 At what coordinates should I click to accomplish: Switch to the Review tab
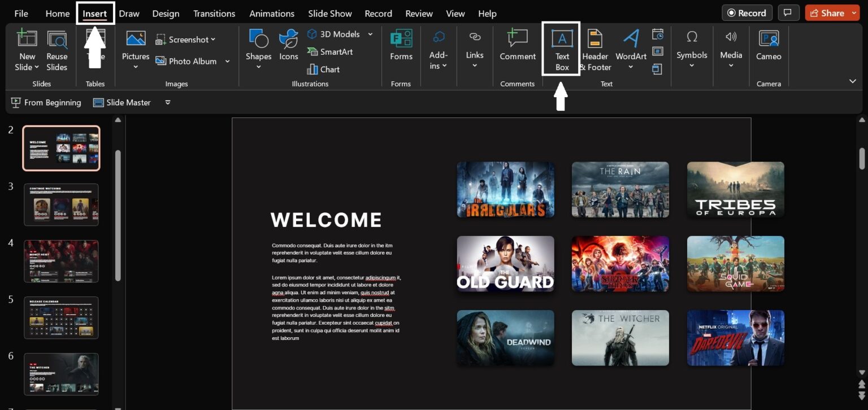pyautogui.click(x=419, y=14)
